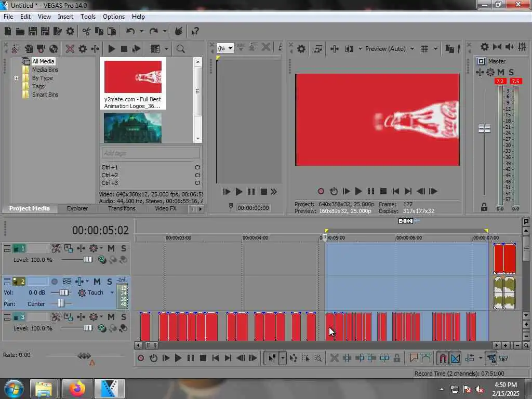Click Record button in timeline transport
Image resolution: width=532 pixels, height=399 pixels.
click(x=141, y=358)
